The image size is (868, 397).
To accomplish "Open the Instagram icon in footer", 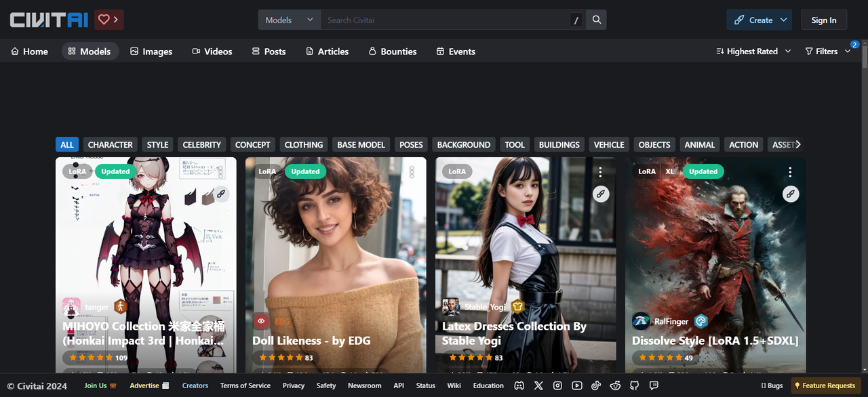I will point(557,385).
